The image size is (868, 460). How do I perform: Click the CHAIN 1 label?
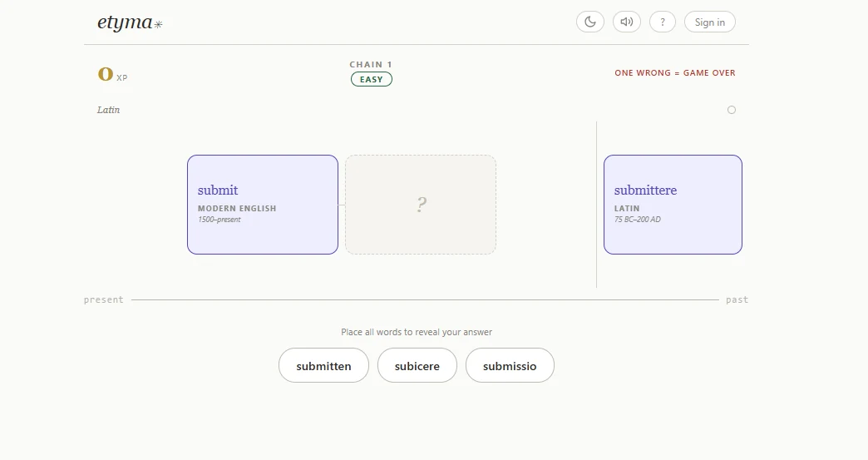[371, 64]
